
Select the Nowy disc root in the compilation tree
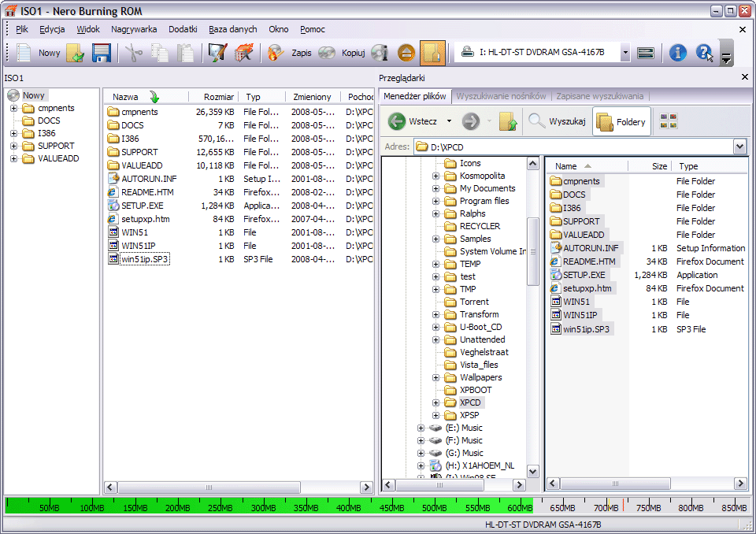pos(33,95)
